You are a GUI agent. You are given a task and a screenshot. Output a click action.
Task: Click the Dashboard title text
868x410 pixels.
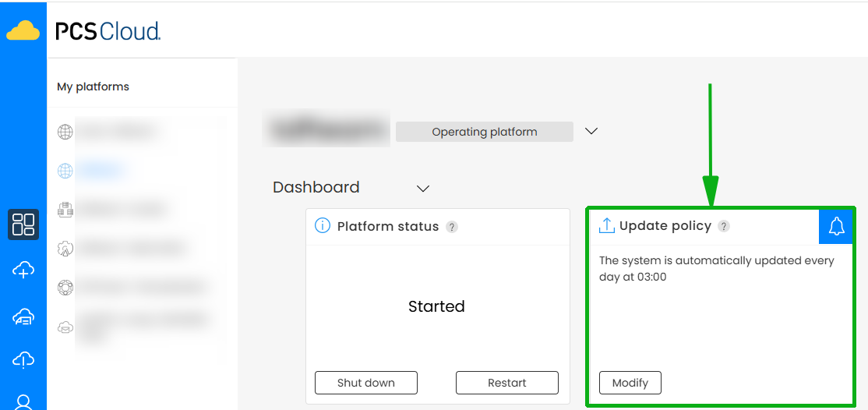click(x=316, y=187)
